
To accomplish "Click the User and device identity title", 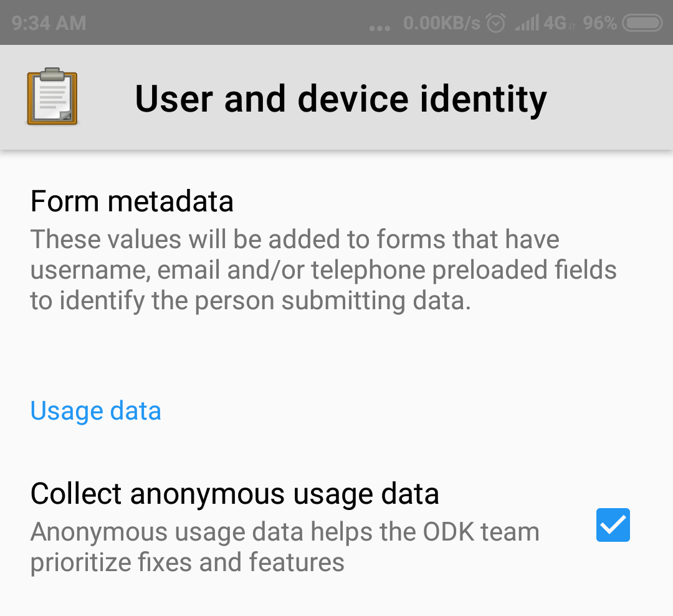I will tap(341, 98).
